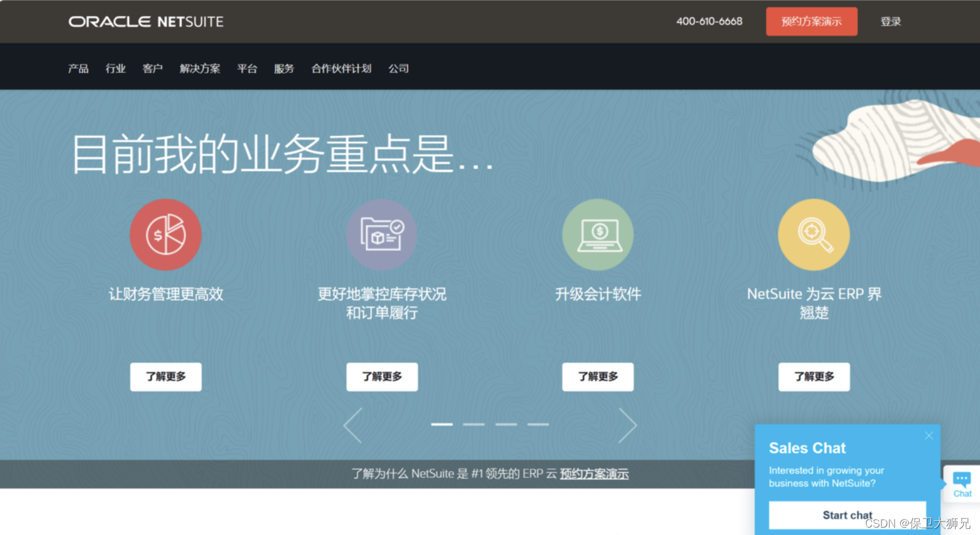The width and height of the screenshot is (980, 535).
Task: Go to previous carousel slide arrow
Action: coord(353,425)
